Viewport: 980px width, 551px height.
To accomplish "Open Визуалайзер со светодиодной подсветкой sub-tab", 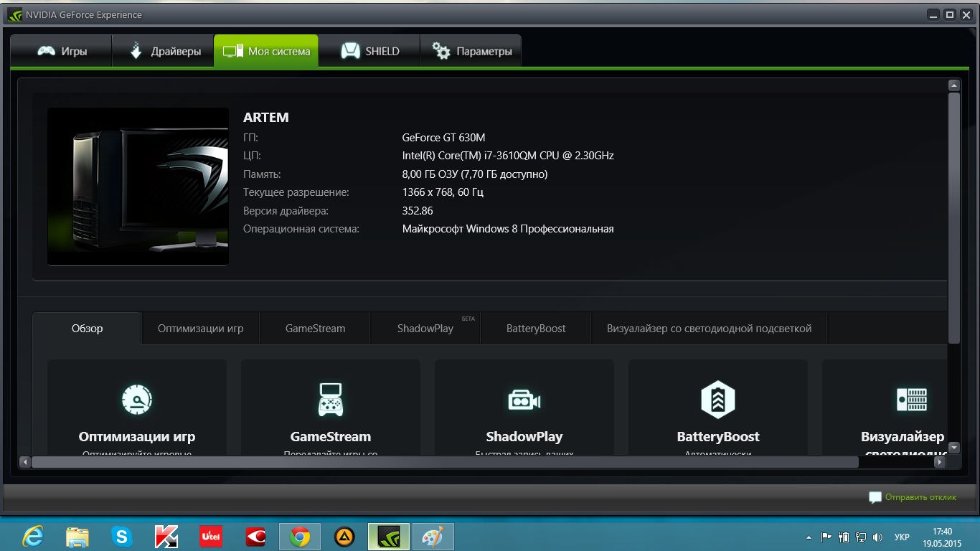I will tap(709, 329).
